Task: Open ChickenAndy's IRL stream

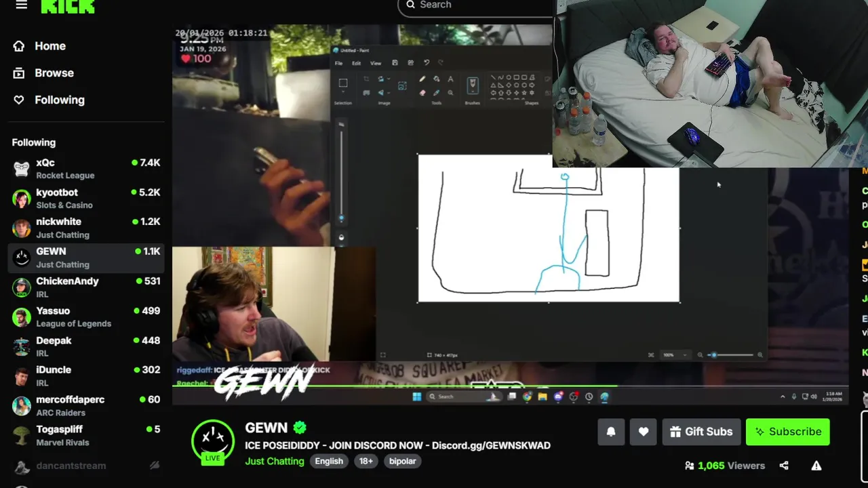Action: click(86, 287)
